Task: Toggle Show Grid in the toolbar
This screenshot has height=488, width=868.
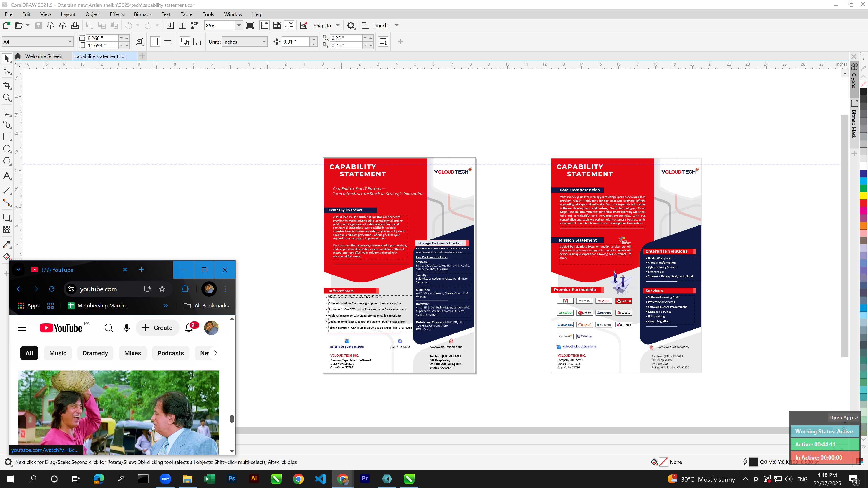Action: [277, 26]
